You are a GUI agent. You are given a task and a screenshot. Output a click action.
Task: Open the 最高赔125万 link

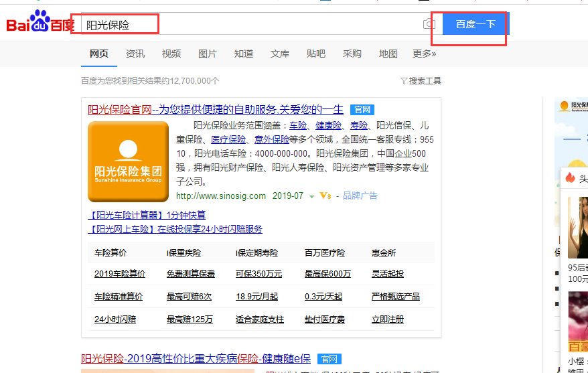(190, 319)
